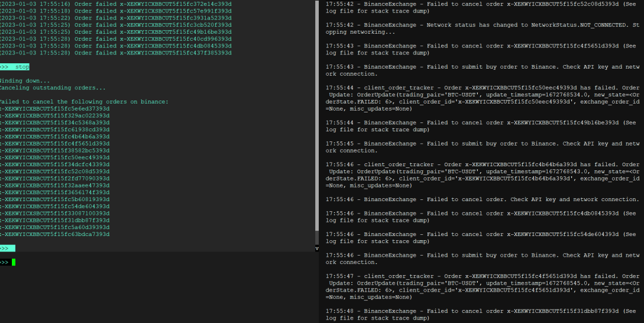This screenshot has width=644, height=323.
Task: Select the 'Order failed' line ending fc3cb520f393d
Action: pos(115,25)
